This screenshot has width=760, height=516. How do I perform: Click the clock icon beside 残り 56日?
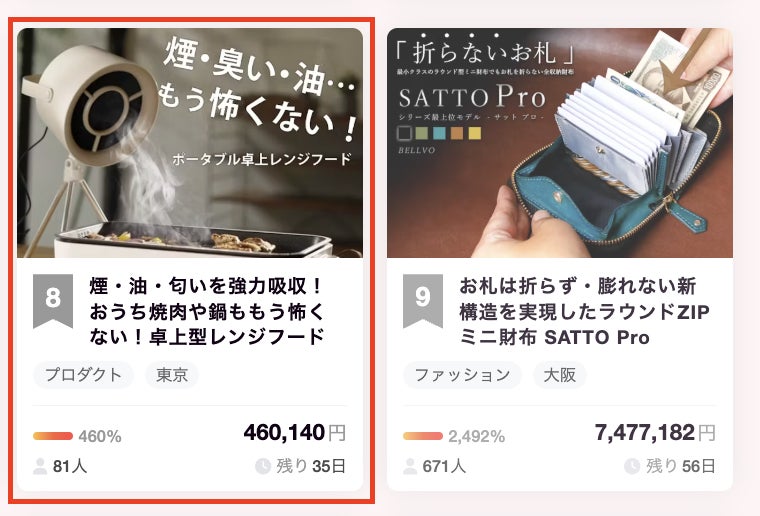(632, 467)
